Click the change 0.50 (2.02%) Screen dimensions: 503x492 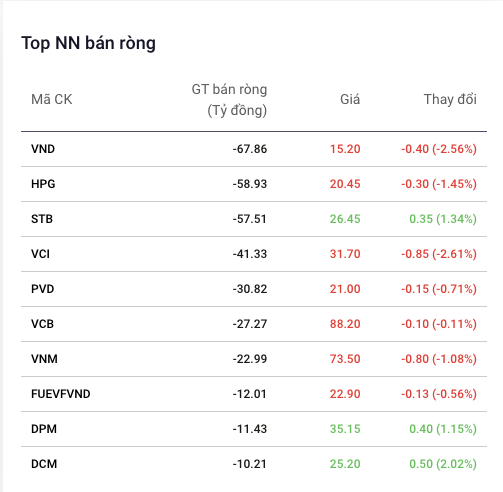click(443, 464)
